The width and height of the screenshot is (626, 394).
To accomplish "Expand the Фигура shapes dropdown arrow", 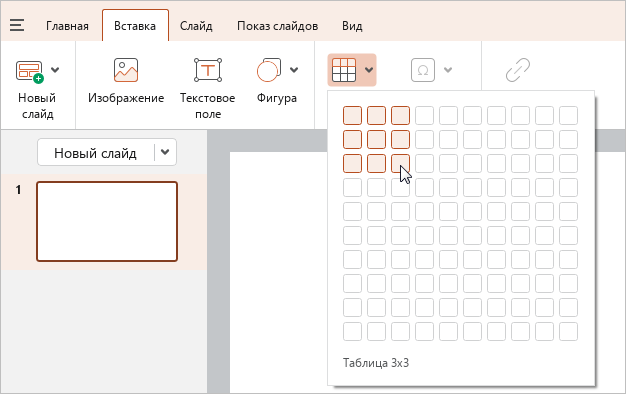I will click(294, 70).
